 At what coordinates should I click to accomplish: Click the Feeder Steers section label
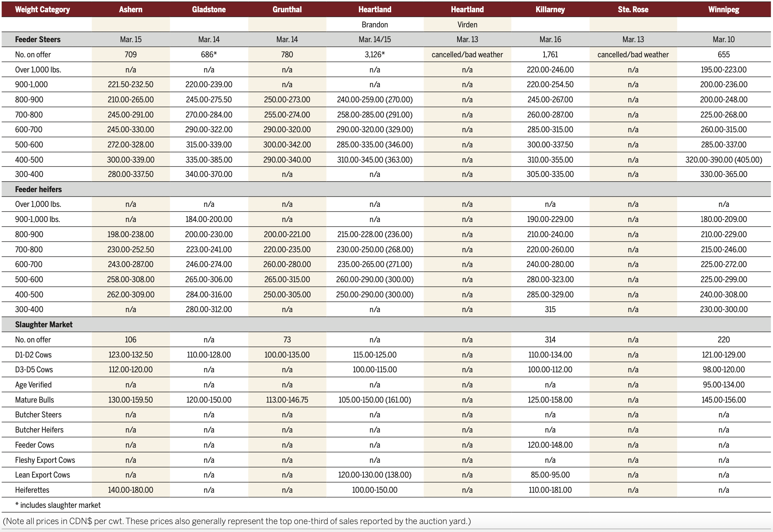(38, 39)
